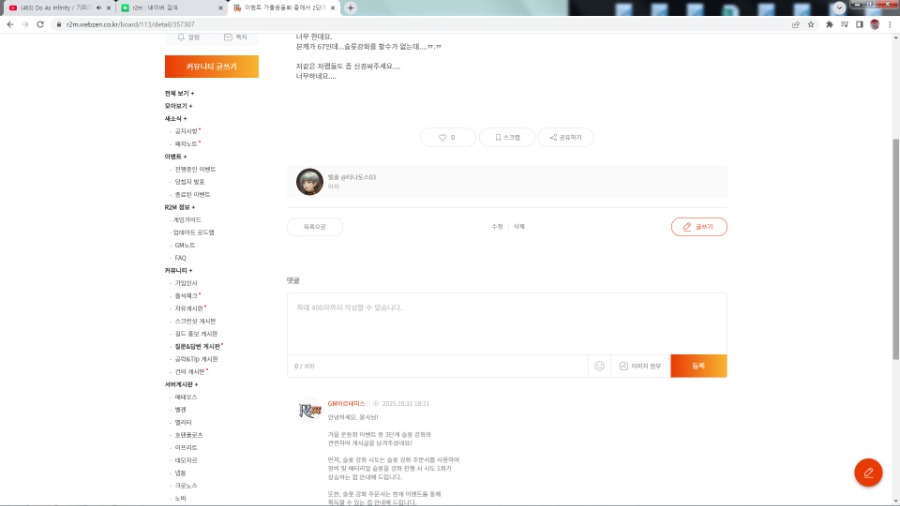Share the post via 공유하기

pos(565,137)
